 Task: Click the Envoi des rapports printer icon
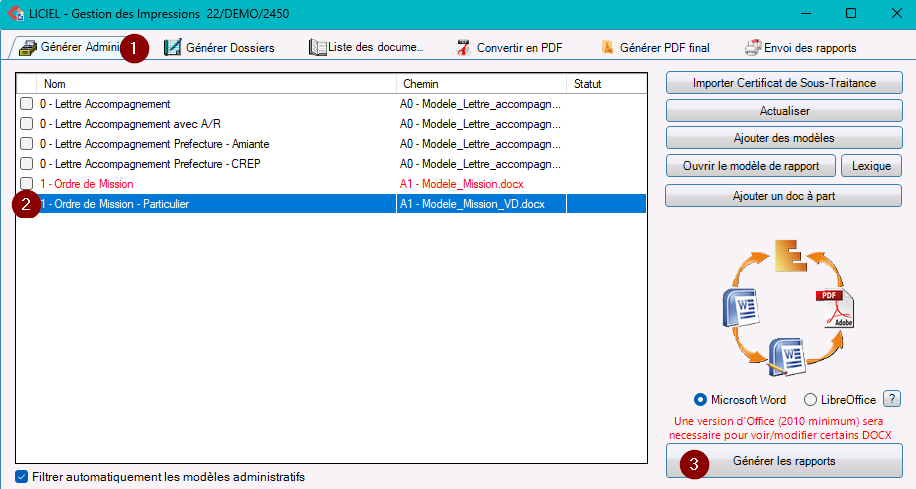[753, 48]
